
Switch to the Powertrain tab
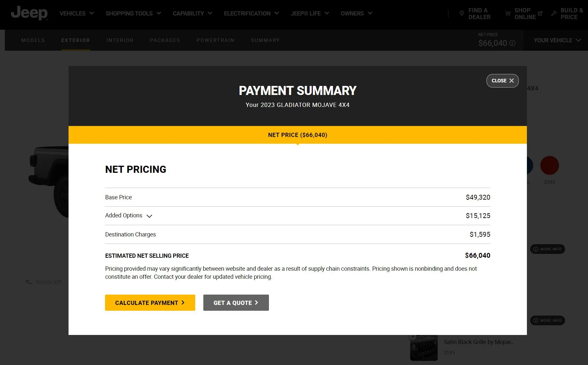(x=215, y=40)
